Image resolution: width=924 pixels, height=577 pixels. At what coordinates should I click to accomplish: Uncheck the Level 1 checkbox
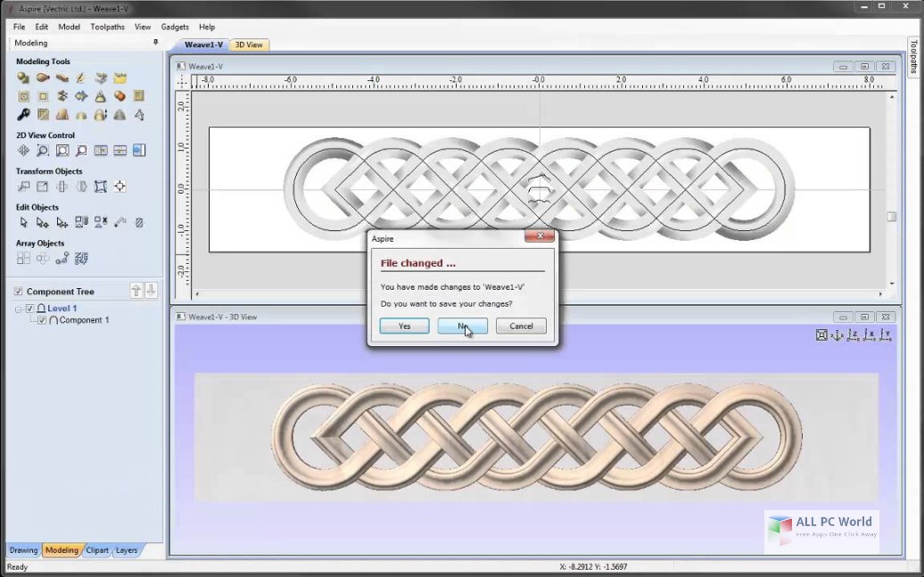pos(30,309)
